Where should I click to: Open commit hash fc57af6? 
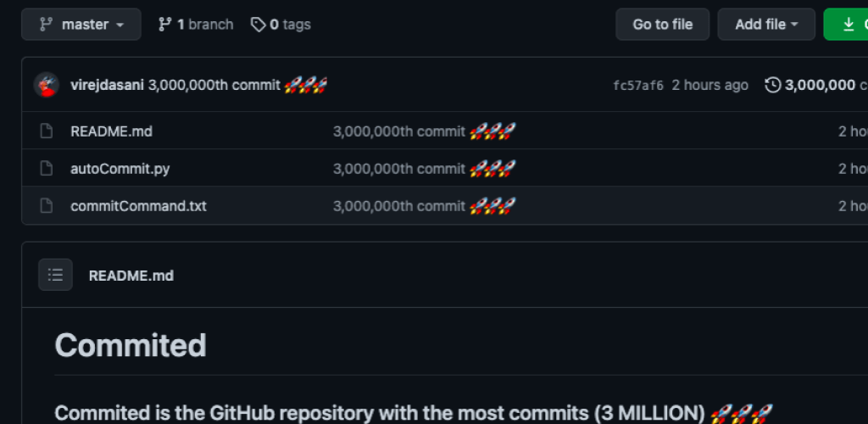tap(638, 86)
